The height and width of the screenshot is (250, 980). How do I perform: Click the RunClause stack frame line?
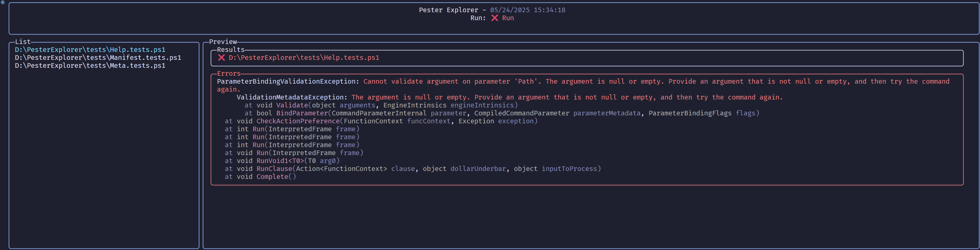tap(413, 169)
